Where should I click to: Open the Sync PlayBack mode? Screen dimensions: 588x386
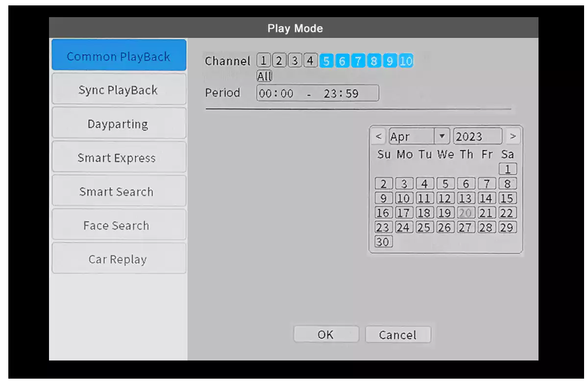[x=119, y=89]
